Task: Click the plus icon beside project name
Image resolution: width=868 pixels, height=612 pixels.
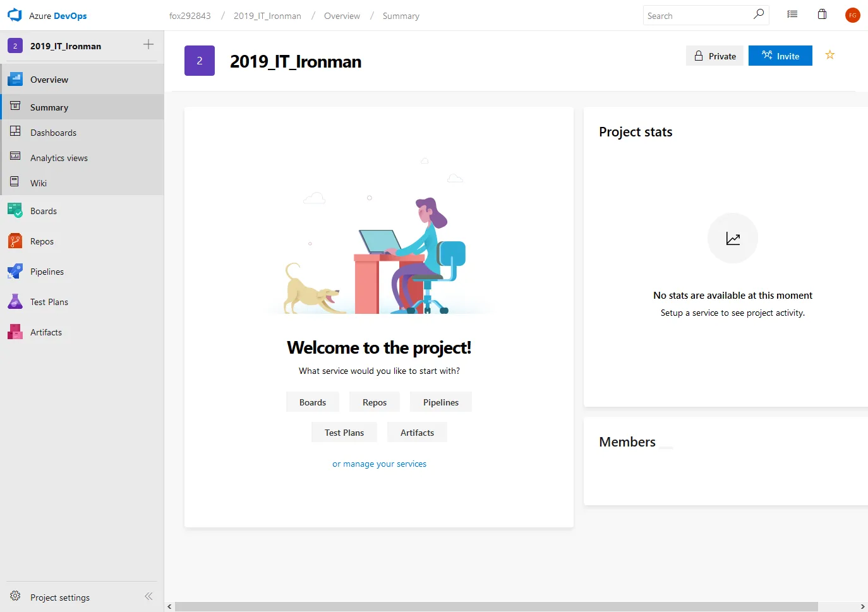Action: 148,44
